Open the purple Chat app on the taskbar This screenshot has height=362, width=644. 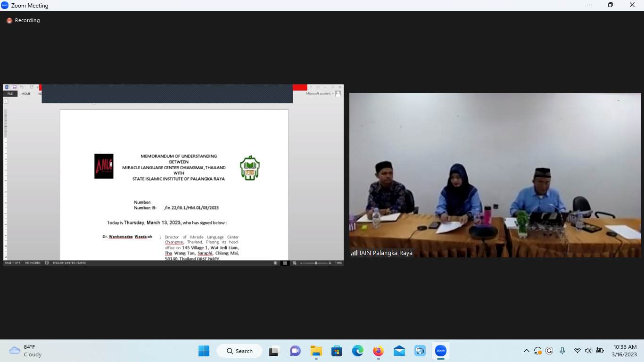click(295, 351)
